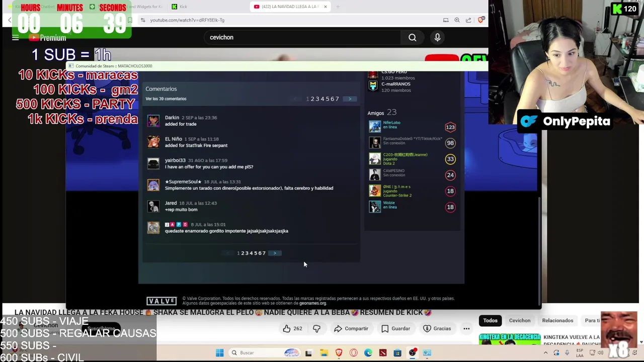Open yairboi33 commenter name link

[175, 160]
